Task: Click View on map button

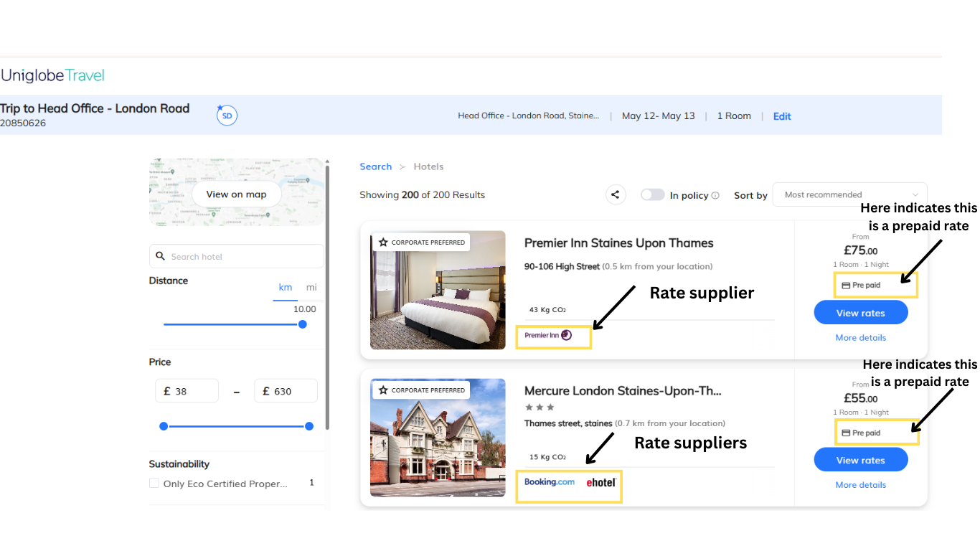Action: click(236, 194)
